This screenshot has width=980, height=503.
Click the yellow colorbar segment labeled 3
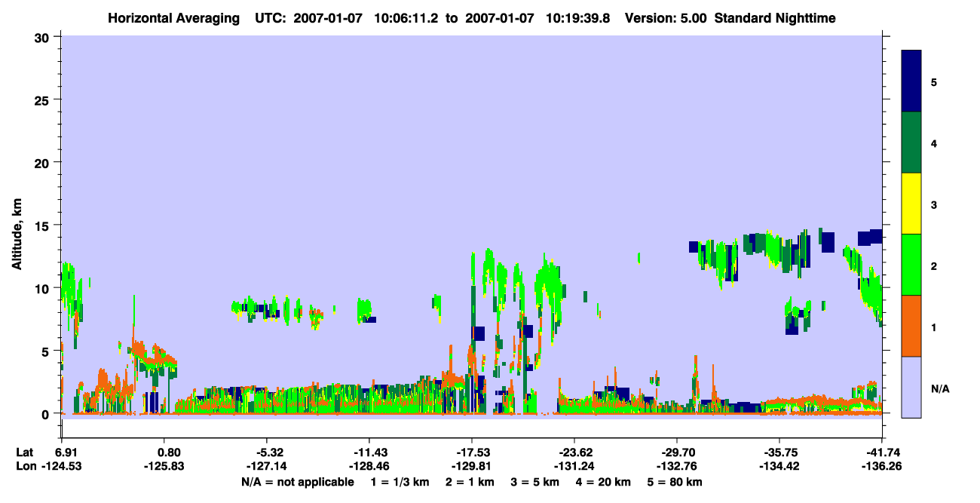pos(911,204)
